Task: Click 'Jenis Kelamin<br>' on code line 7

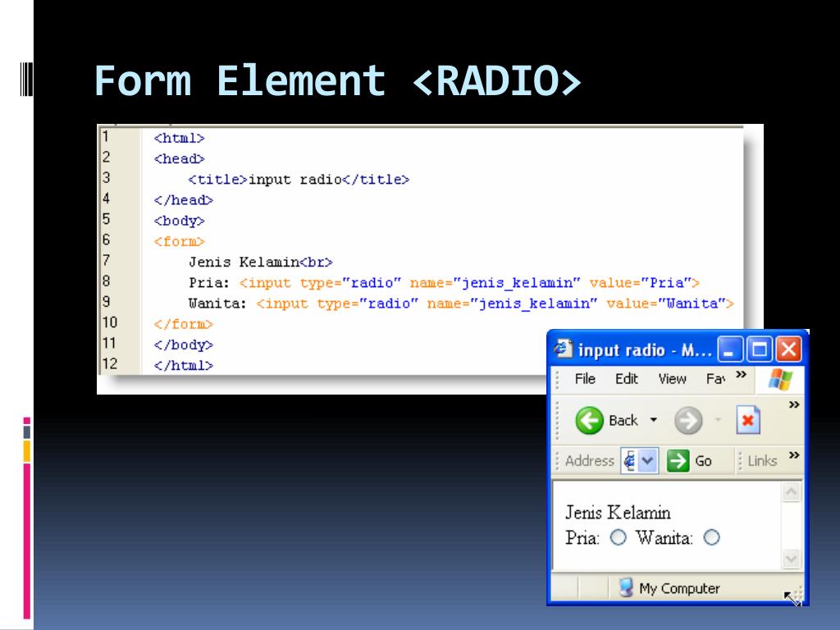Action: point(261,262)
